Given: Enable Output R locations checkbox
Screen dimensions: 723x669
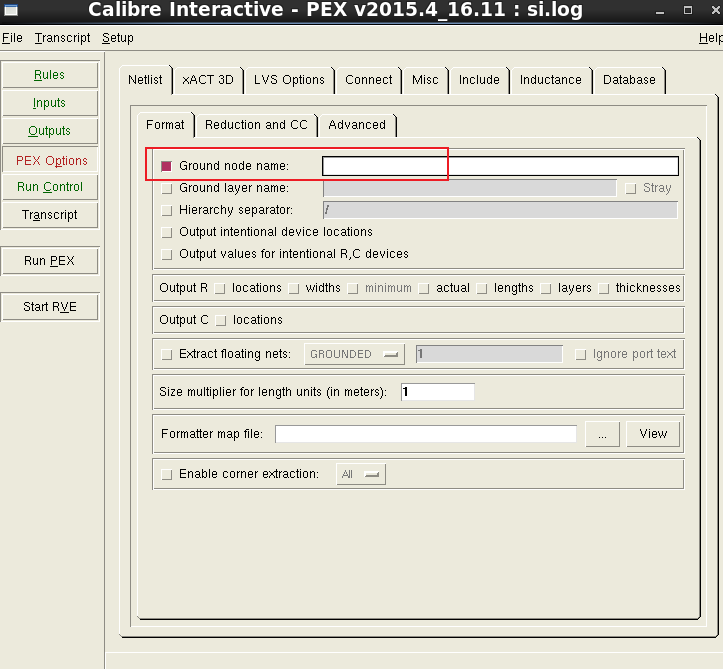Looking at the screenshot, I should (x=220, y=289).
